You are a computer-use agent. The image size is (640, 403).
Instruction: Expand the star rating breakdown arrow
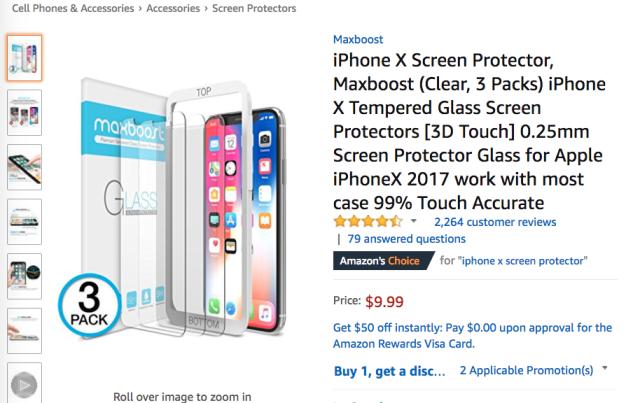[x=414, y=222]
